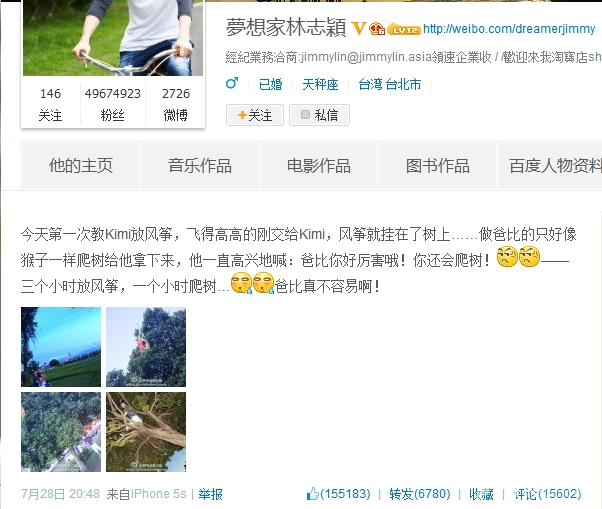Open the 他的主页 tab

tap(81, 166)
